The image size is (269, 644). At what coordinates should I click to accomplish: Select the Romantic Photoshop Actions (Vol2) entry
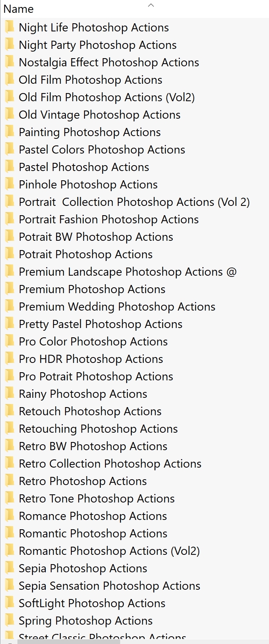109,551
